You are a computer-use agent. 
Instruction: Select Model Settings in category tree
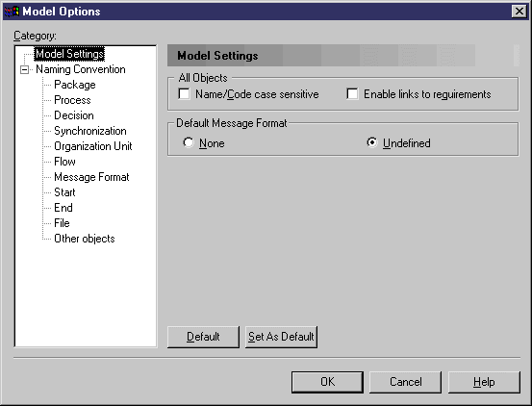69,54
